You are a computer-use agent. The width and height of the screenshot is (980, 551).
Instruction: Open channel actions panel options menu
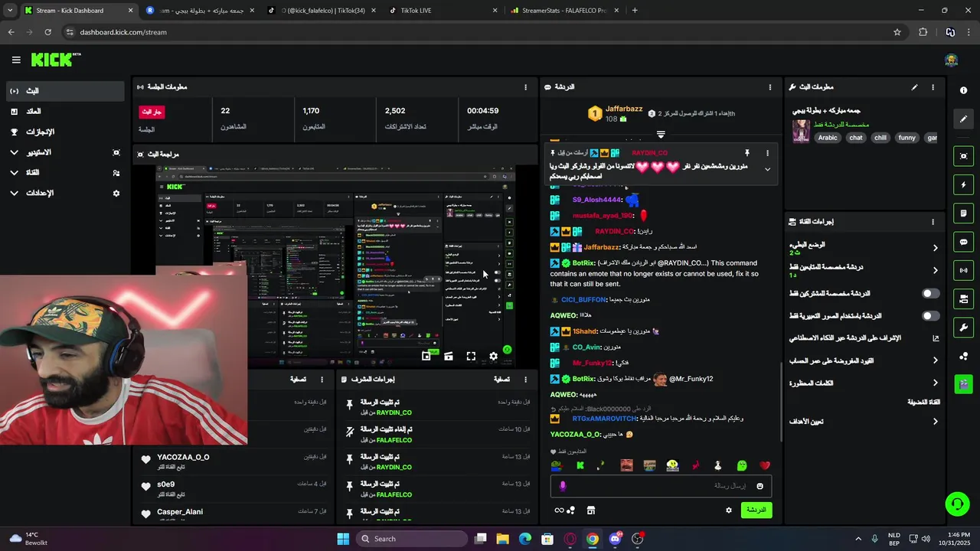coord(933,222)
